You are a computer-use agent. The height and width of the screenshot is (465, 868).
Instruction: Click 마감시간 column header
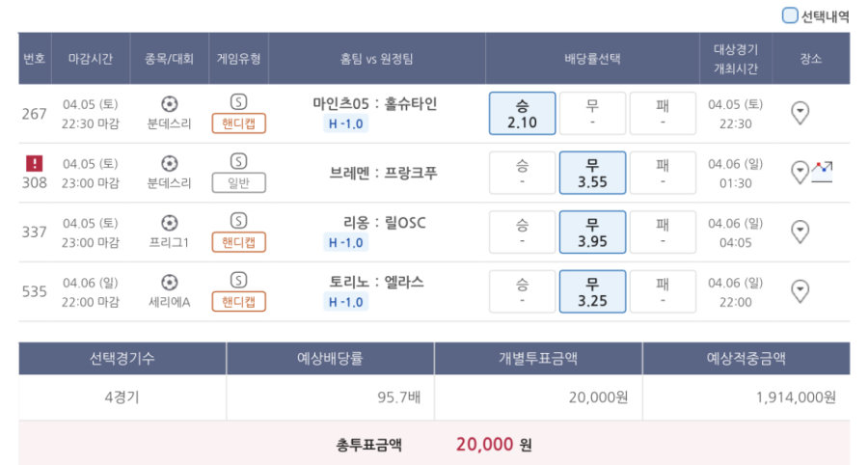91,59
